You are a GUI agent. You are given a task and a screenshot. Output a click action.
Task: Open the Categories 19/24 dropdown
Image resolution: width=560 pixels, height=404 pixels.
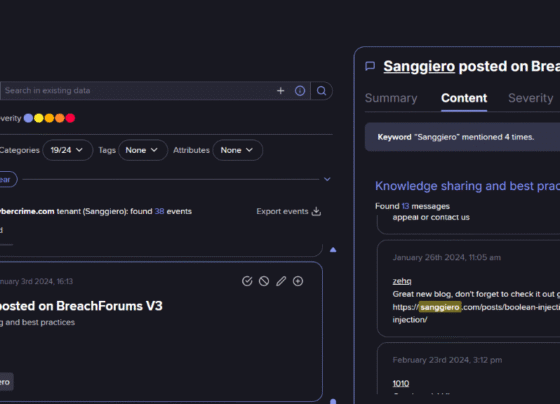tap(68, 150)
